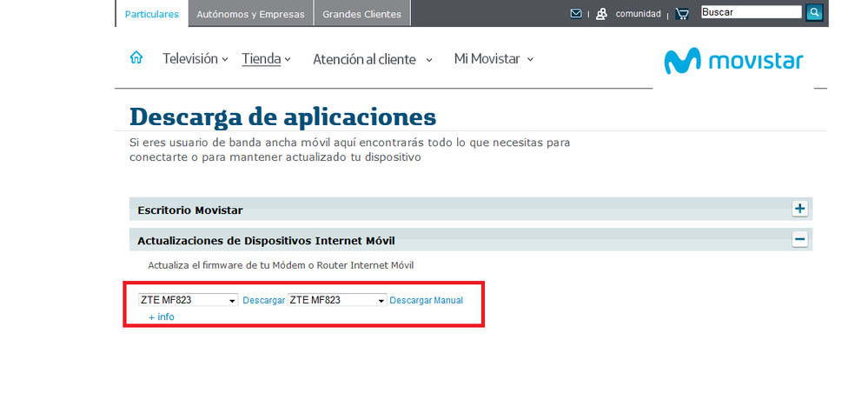Click the Movistar logo
Image resolution: width=868 pixels, height=393 pixels.
pyautogui.click(x=733, y=61)
